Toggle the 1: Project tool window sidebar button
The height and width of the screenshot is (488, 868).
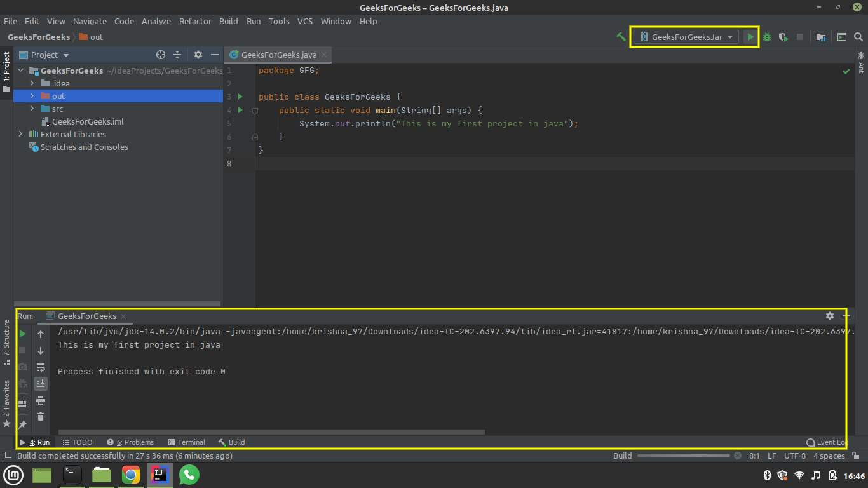click(x=6, y=71)
